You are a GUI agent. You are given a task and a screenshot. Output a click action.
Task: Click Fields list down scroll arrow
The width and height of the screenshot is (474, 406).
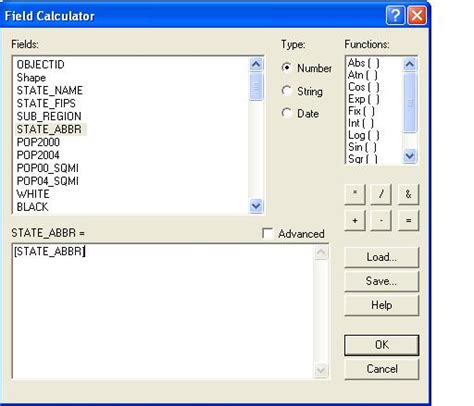click(x=256, y=206)
